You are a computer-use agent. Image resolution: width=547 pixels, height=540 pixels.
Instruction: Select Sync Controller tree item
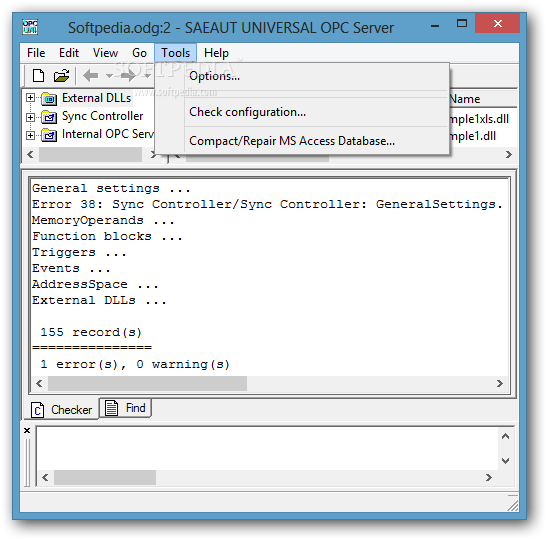(x=103, y=116)
